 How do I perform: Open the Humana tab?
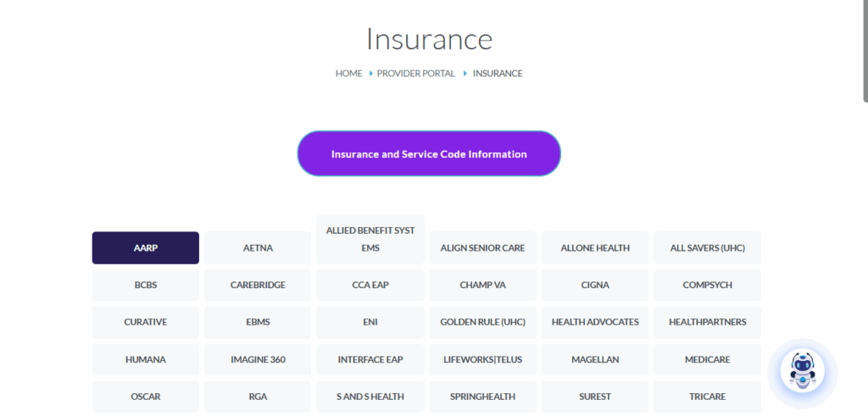point(146,360)
